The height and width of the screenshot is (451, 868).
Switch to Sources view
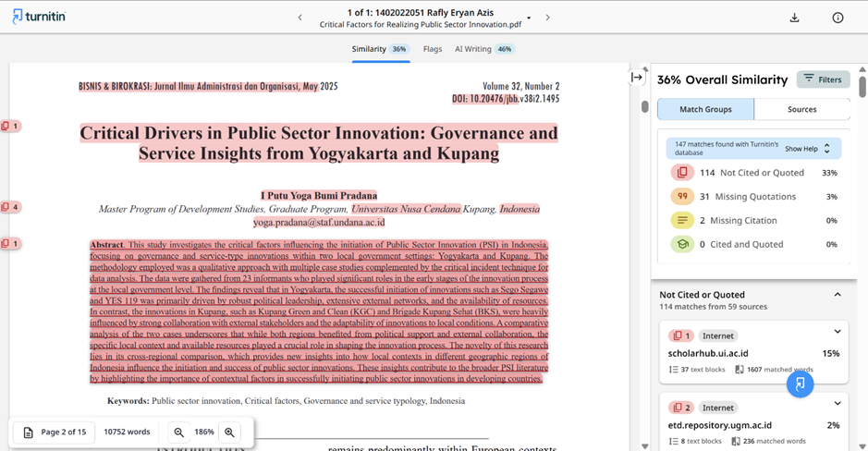[801, 109]
